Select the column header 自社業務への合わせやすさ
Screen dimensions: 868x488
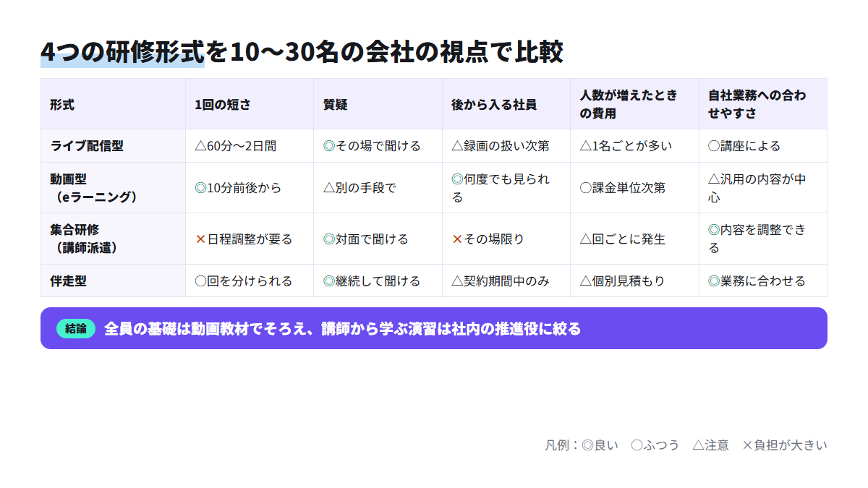tap(763, 104)
